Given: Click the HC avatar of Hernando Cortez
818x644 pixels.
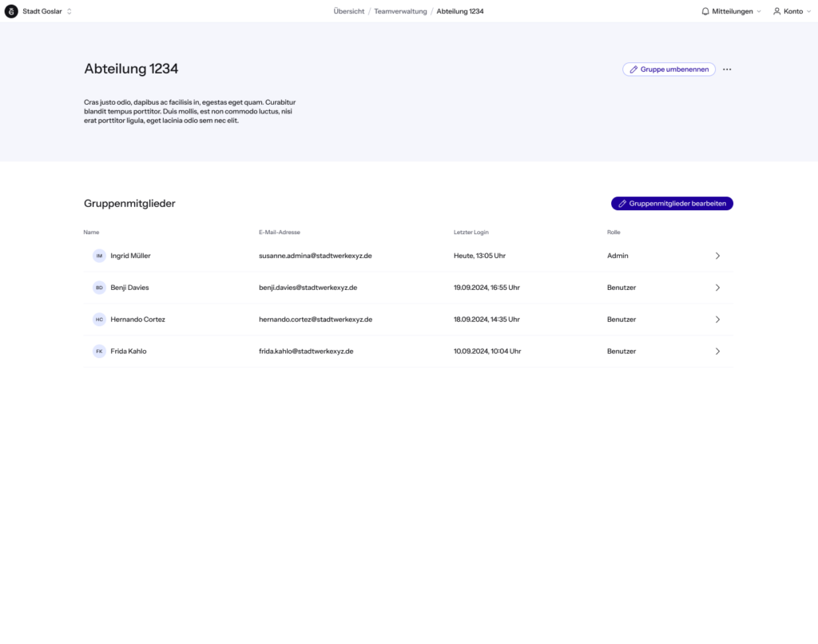Looking at the screenshot, I should point(99,320).
